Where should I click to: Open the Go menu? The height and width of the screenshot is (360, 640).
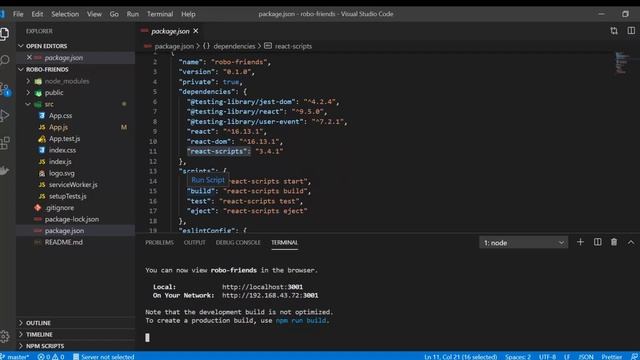point(114,14)
